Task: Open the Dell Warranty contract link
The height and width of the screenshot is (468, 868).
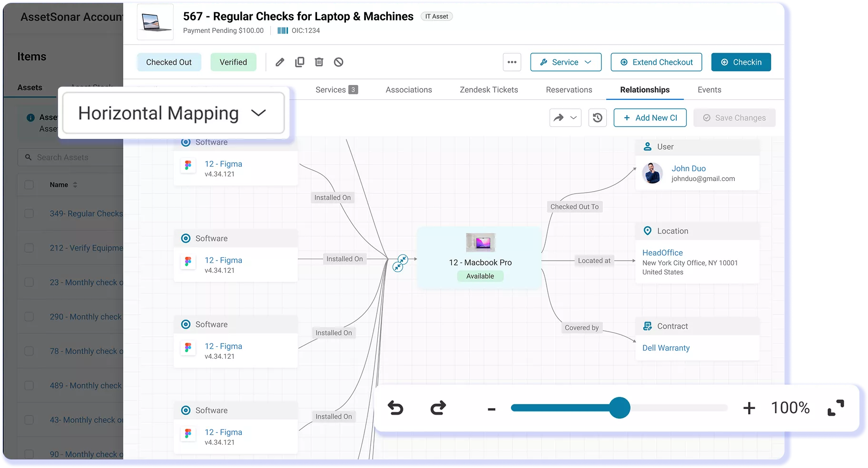Action: pyautogui.click(x=666, y=348)
